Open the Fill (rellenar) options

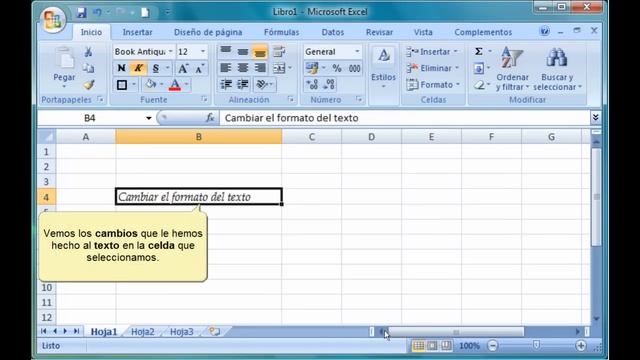click(x=479, y=68)
